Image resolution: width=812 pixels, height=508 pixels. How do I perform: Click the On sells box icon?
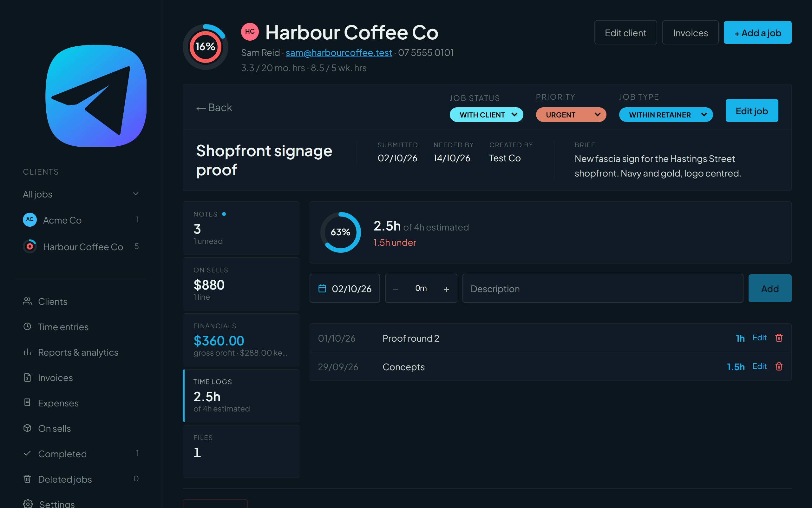pyautogui.click(x=27, y=428)
